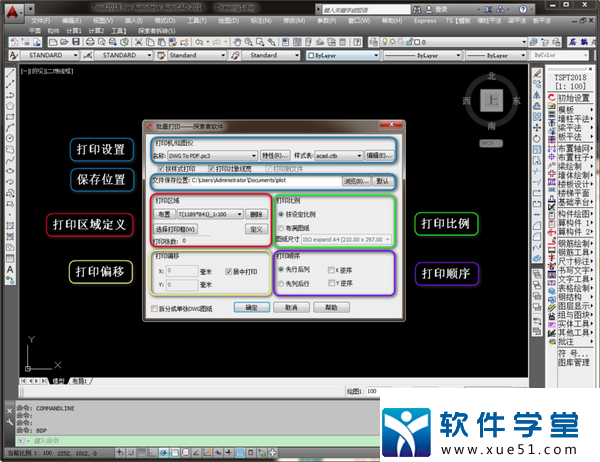Click the AutoCAD application logo icon
Image resolution: width=600 pixels, height=462 pixels.
pos(9,7)
